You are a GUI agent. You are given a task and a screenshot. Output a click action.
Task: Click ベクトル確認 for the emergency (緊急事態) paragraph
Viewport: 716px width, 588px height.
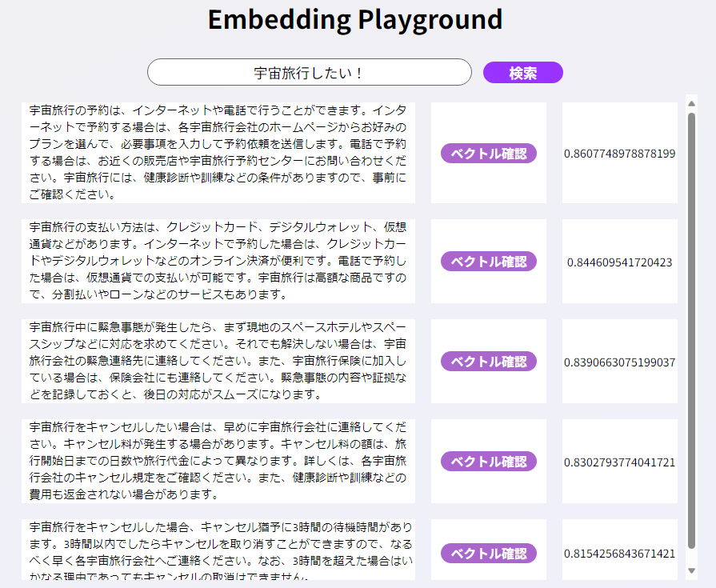click(x=489, y=361)
